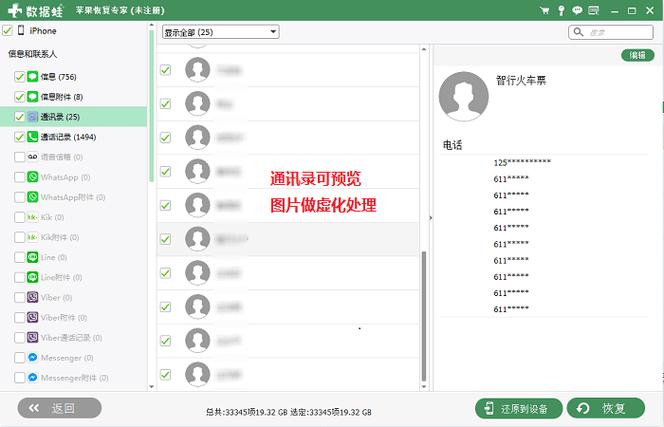The width and height of the screenshot is (664, 427).
Task: Uncheck the 信息 (756) checkbox
Action: [19, 77]
